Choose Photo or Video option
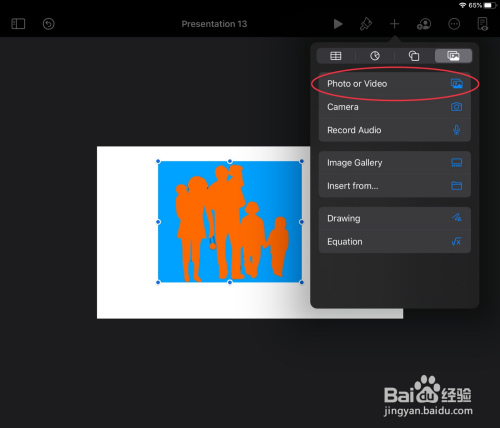The image size is (500, 428). (x=395, y=84)
